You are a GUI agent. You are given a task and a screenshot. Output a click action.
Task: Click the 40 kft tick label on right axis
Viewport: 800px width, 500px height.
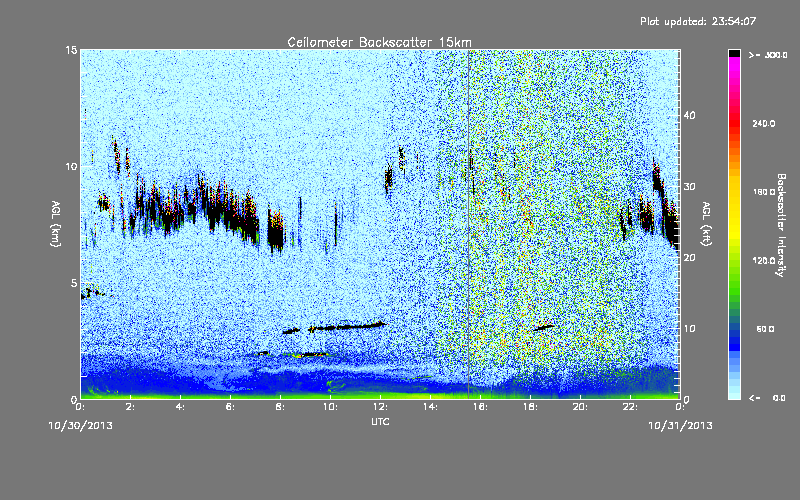[689, 115]
